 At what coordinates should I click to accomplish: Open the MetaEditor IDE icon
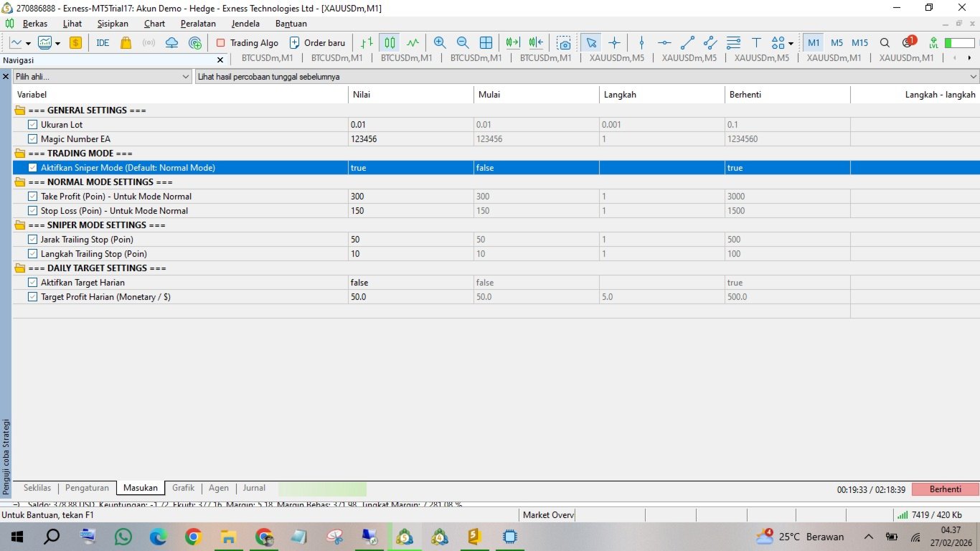point(103,43)
